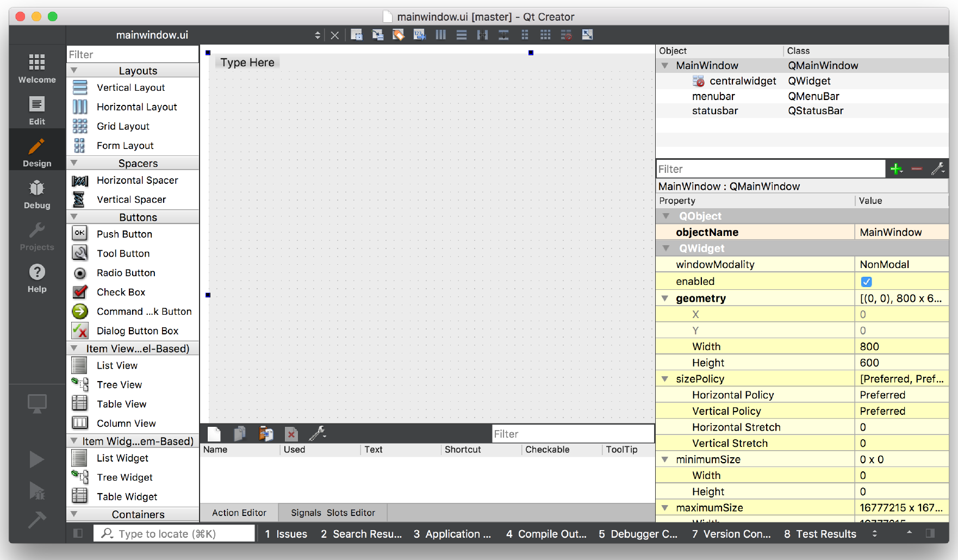
Task: Open Debug mode in sidebar
Action: click(37, 194)
